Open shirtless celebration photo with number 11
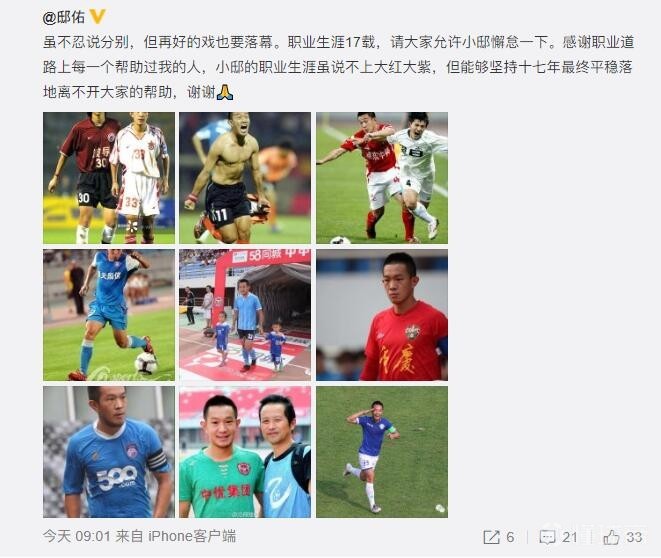The height and width of the screenshot is (558, 661). click(245, 178)
